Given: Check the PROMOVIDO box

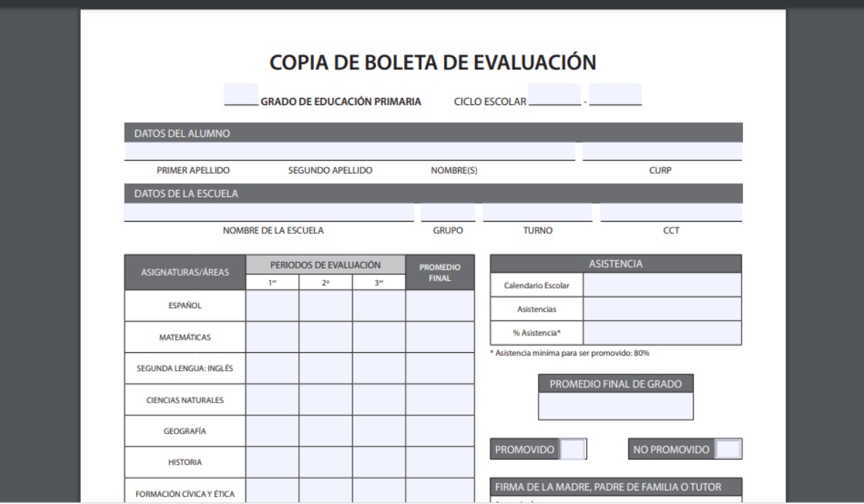Looking at the screenshot, I should [571, 448].
